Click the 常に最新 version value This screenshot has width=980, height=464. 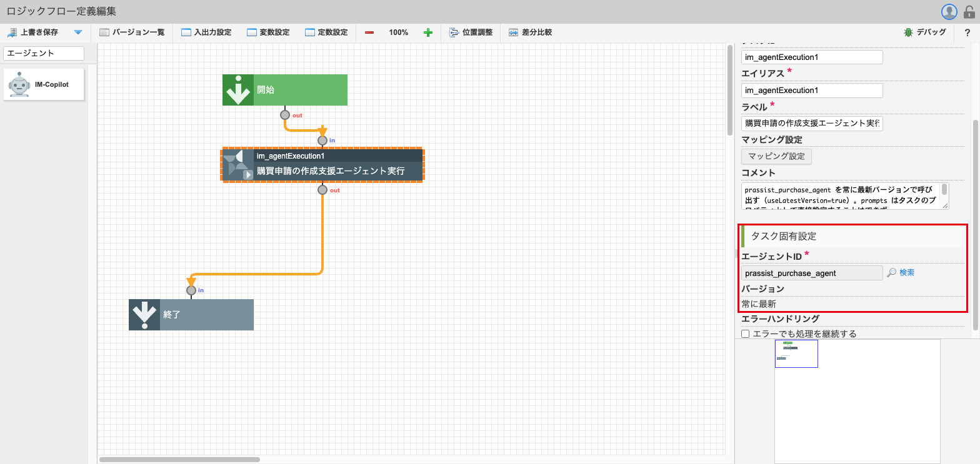[759, 304]
